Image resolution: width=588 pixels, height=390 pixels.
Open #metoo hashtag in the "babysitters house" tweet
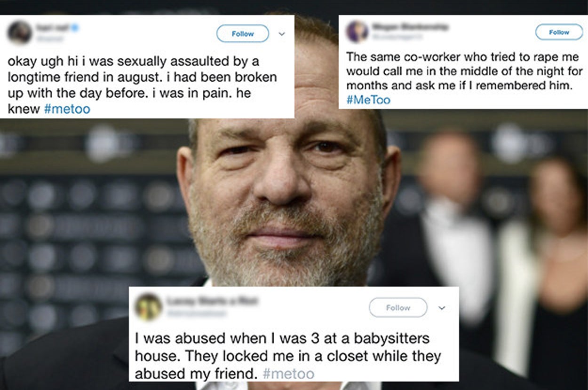click(288, 374)
